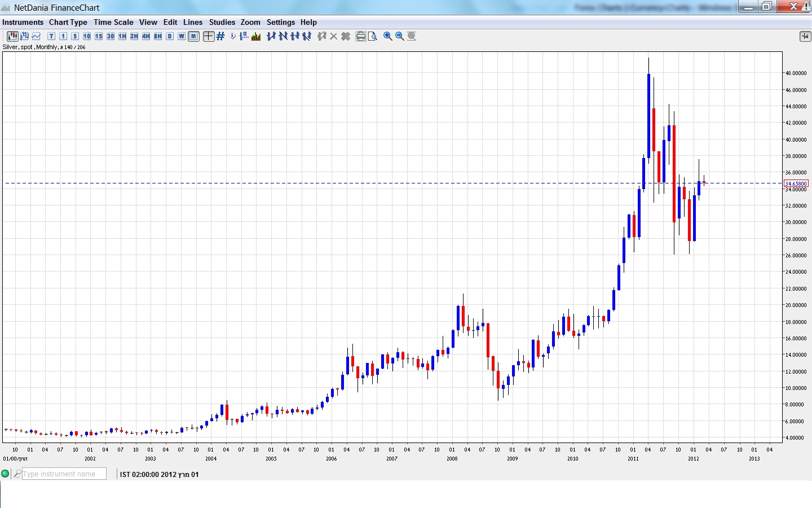Click the 2008 year axis label
The width and height of the screenshot is (812, 508).
click(452, 459)
